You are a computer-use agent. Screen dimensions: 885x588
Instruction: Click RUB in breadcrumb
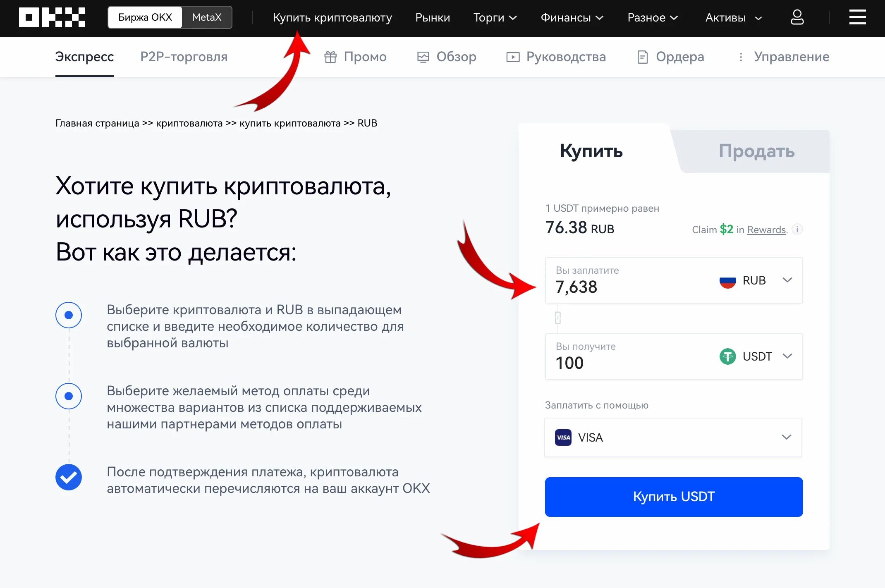(367, 123)
